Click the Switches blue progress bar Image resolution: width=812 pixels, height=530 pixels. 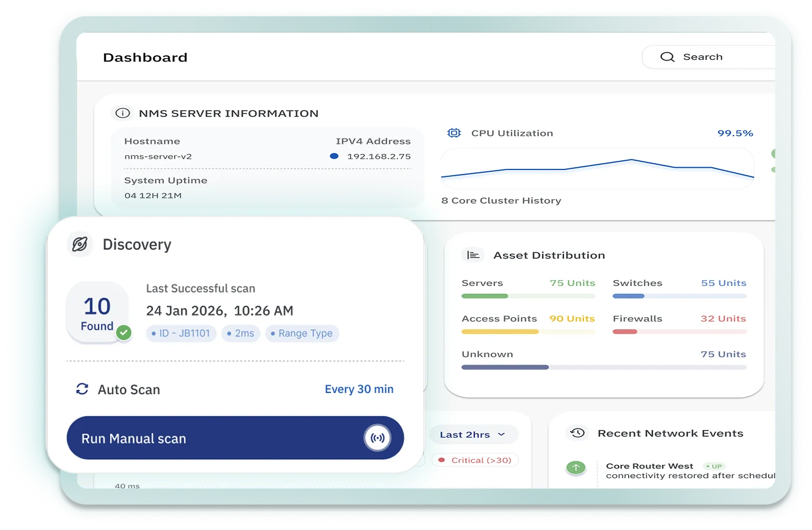pos(680,296)
